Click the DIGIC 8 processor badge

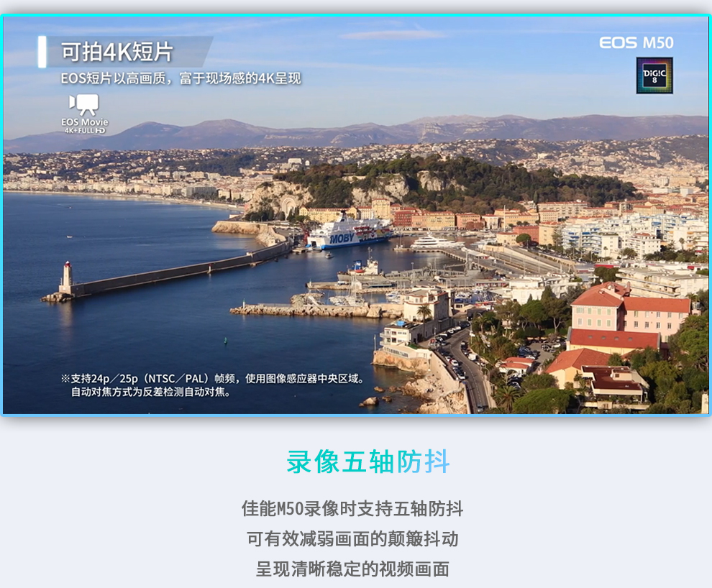pyautogui.click(x=654, y=75)
